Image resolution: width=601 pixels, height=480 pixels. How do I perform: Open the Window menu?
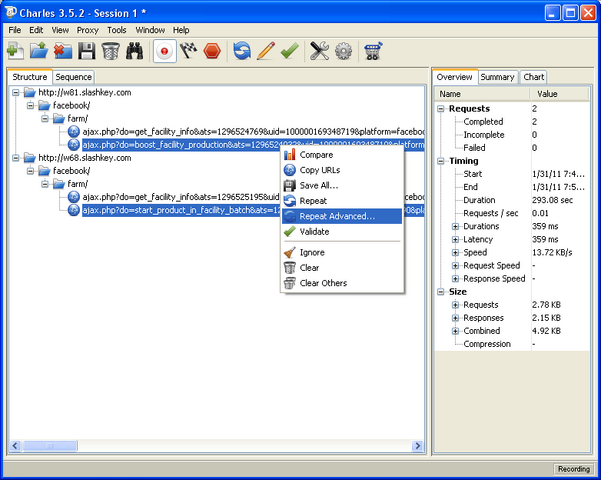pyautogui.click(x=150, y=30)
